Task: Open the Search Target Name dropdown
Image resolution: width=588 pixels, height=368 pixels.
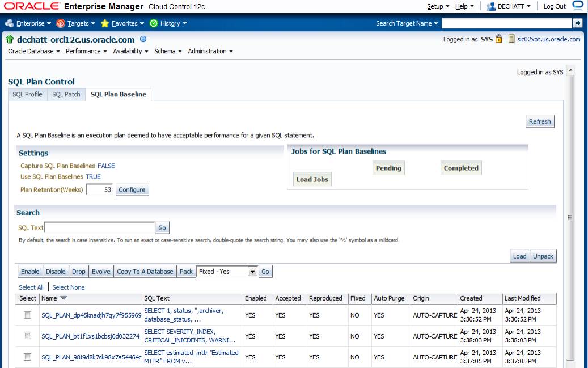Action: click(x=407, y=23)
